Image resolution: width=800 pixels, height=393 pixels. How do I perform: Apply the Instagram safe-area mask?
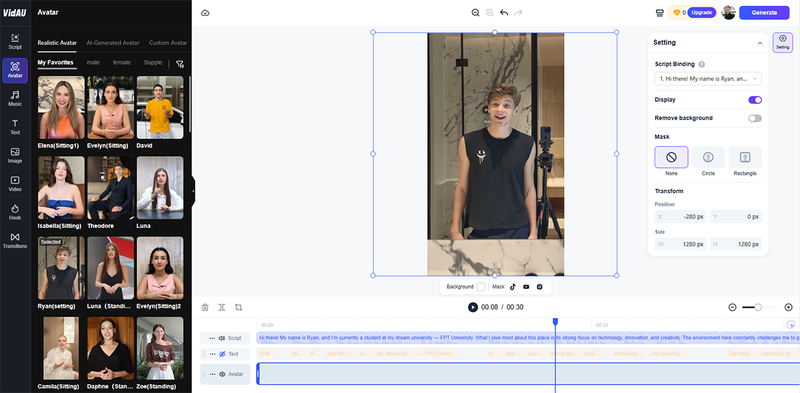pyautogui.click(x=539, y=287)
